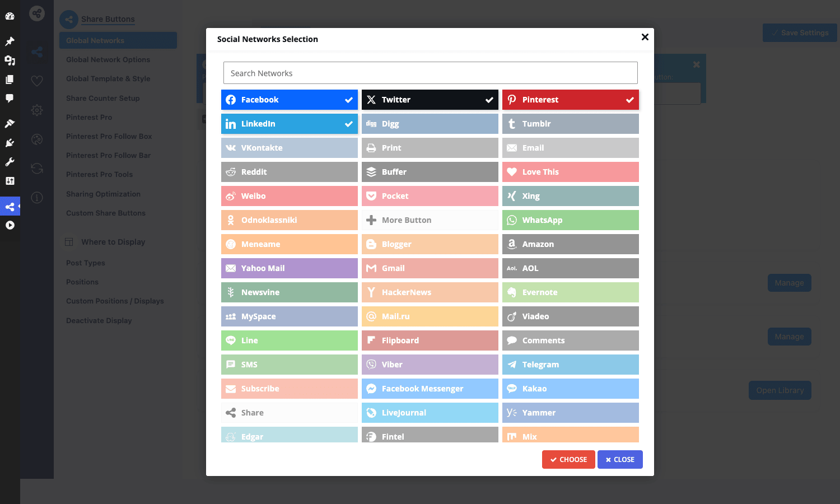Click the Reddit alien icon
Screen dimensions: 840x504
tap(231, 172)
